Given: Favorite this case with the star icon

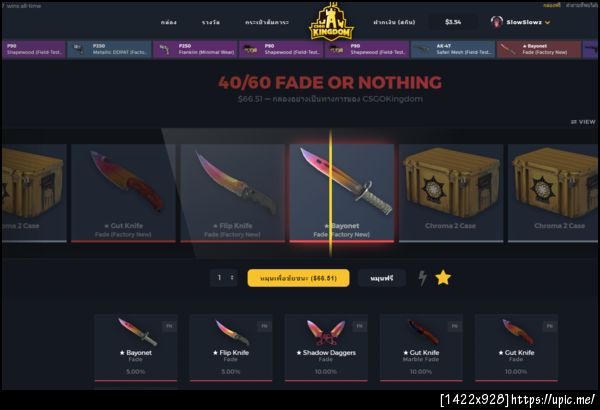Looking at the screenshot, I should [x=443, y=278].
